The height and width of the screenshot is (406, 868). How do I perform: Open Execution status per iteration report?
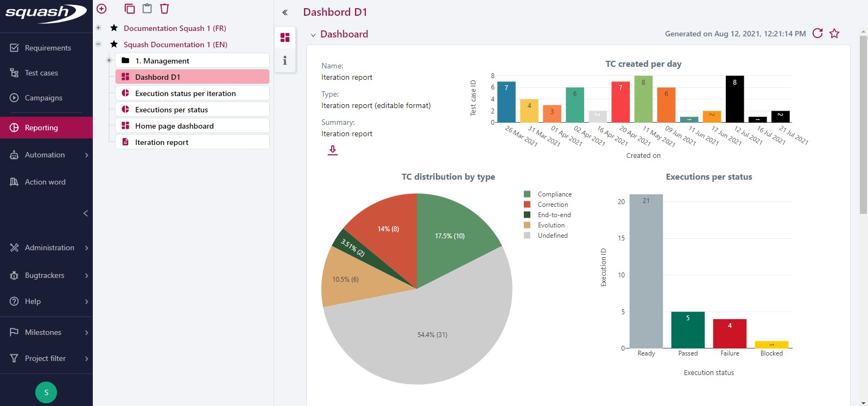pos(185,93)
